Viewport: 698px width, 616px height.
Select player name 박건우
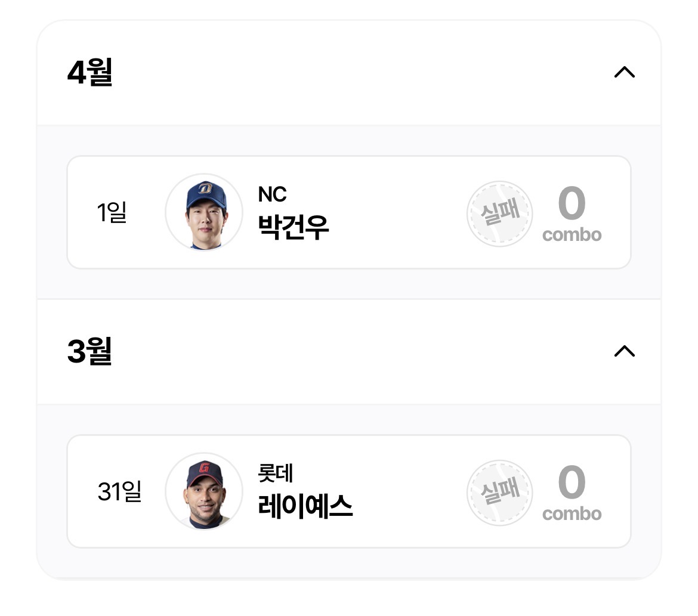[293, 227]
